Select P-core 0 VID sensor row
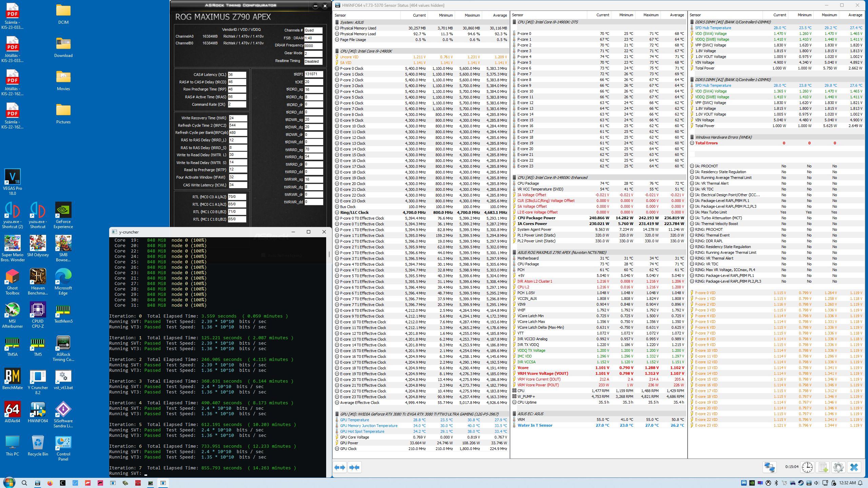868x488 pixels. pos(776,293)
